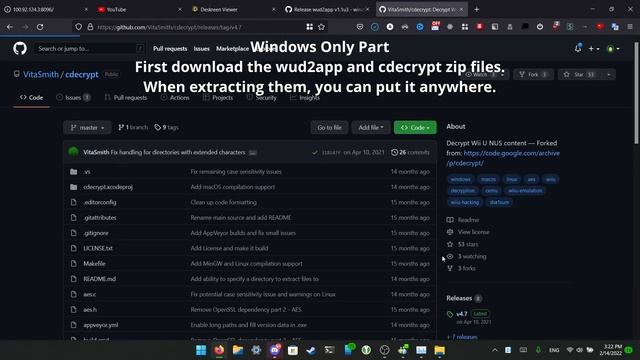Open the cdecrypt.xcodeproj folder

[108, 187]
